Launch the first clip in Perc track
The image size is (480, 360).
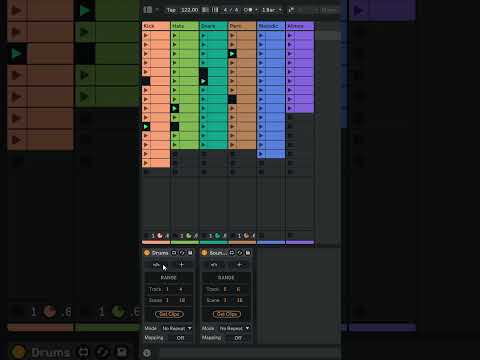tap(232, 35)
